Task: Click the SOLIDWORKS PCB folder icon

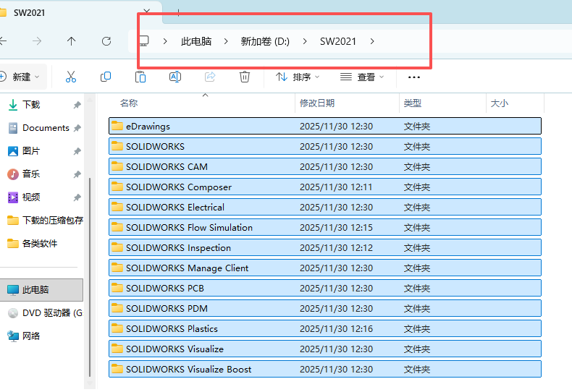Action: coord(117,288)
